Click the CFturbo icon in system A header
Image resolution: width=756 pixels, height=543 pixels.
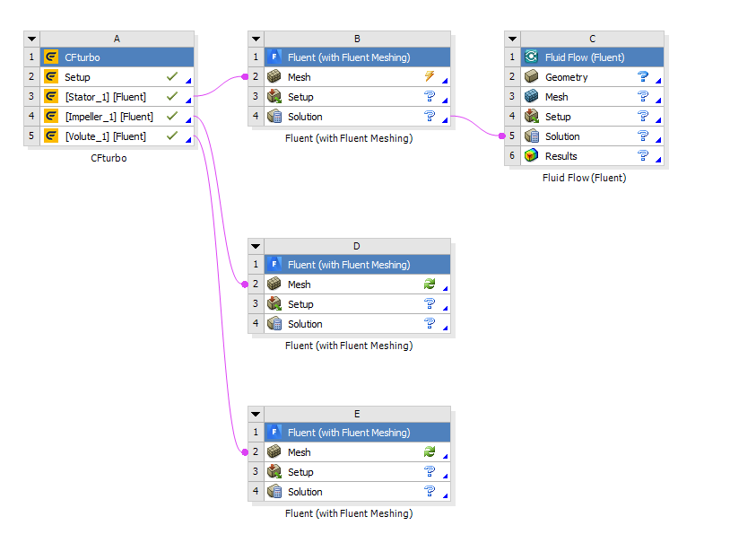[x=51, y=57]
